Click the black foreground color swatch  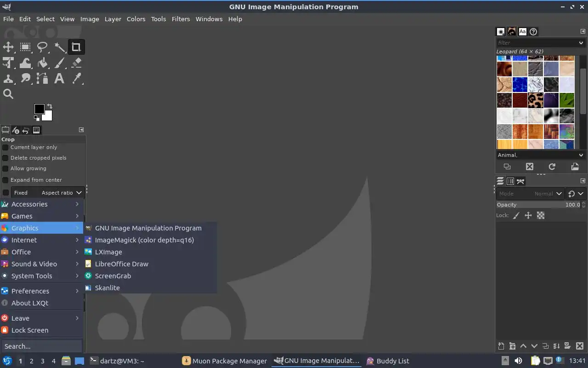tap(39, 109)
